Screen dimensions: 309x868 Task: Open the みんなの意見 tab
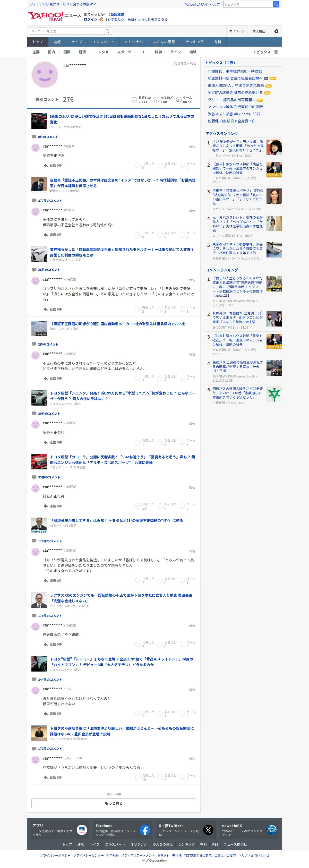click(x=164, y=42)
